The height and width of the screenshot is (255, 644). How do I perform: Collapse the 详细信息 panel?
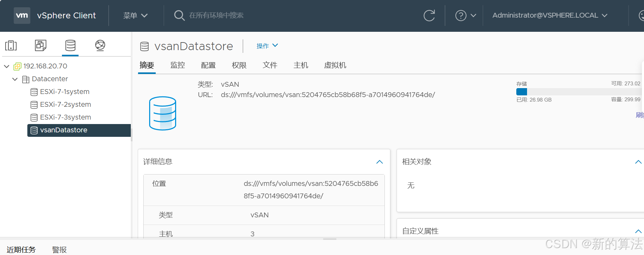click(380, 162)
